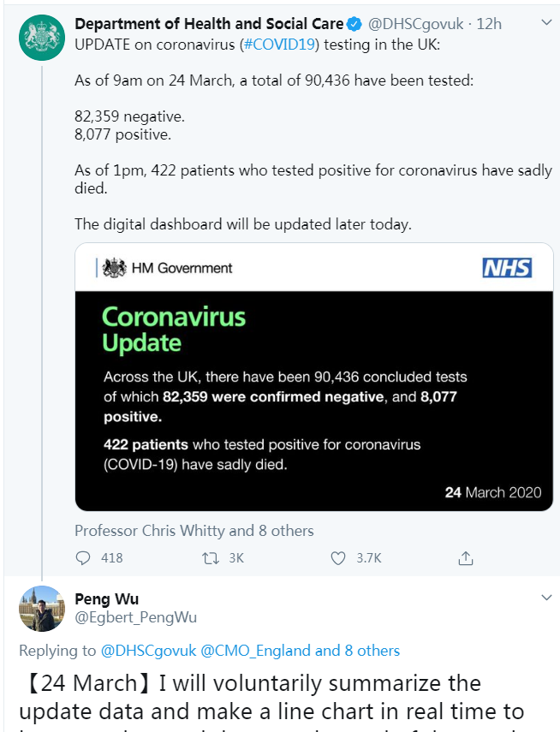Open Peng Wu's profile avatar
Viewport: 560px width, 732px height.
tap(41, 608)
